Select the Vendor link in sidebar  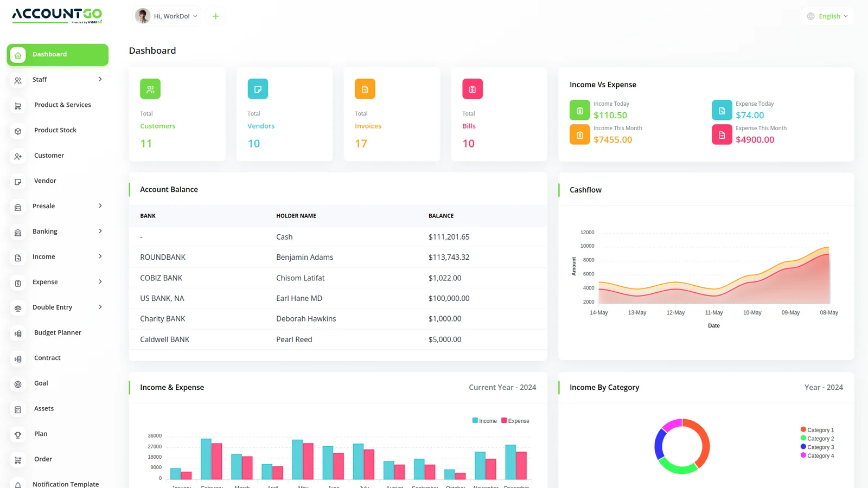45,181
